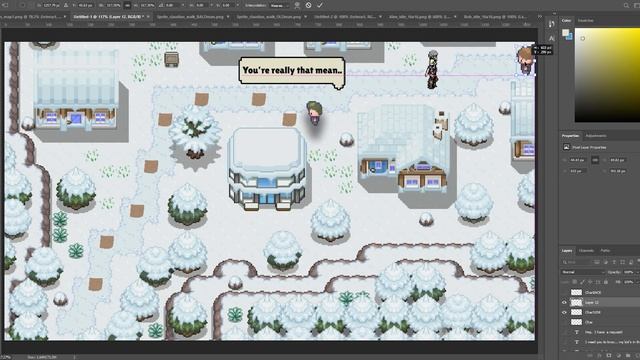
Task: Expand the Fill slider arrow
Action: click(x=638, y=282)
